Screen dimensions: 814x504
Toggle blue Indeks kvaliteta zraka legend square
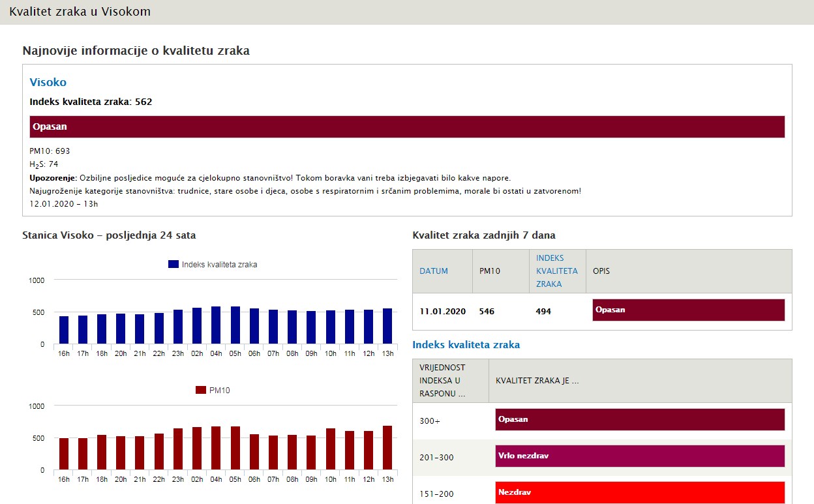(173, 265)
